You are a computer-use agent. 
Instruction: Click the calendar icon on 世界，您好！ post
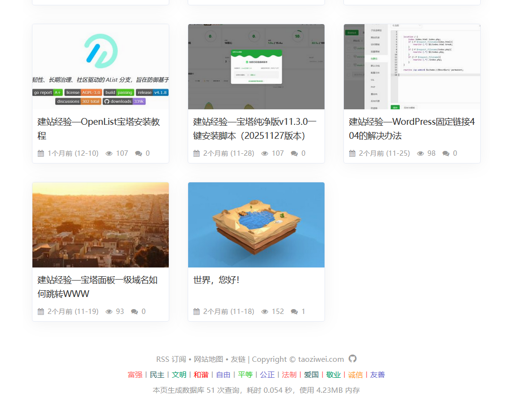[197, 312]
